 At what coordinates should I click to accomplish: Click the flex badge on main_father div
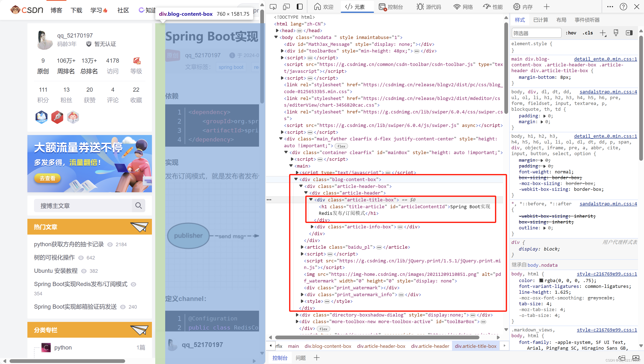[341, 146]
